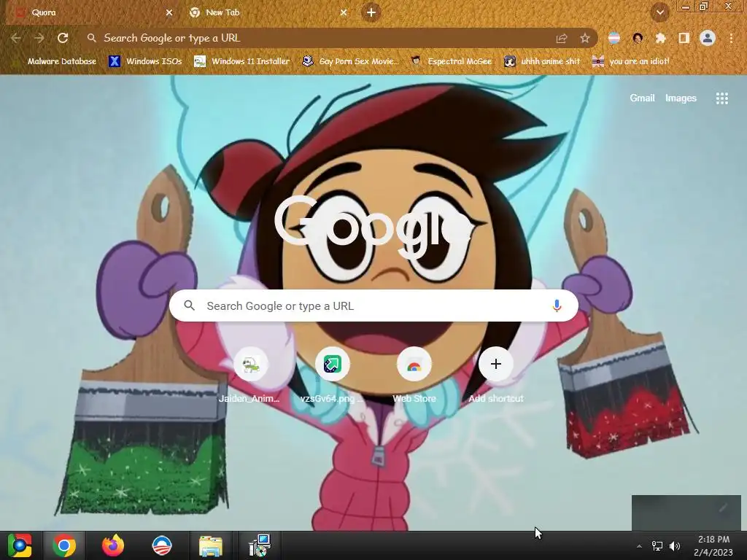Reload the page

tap(63, 38)
